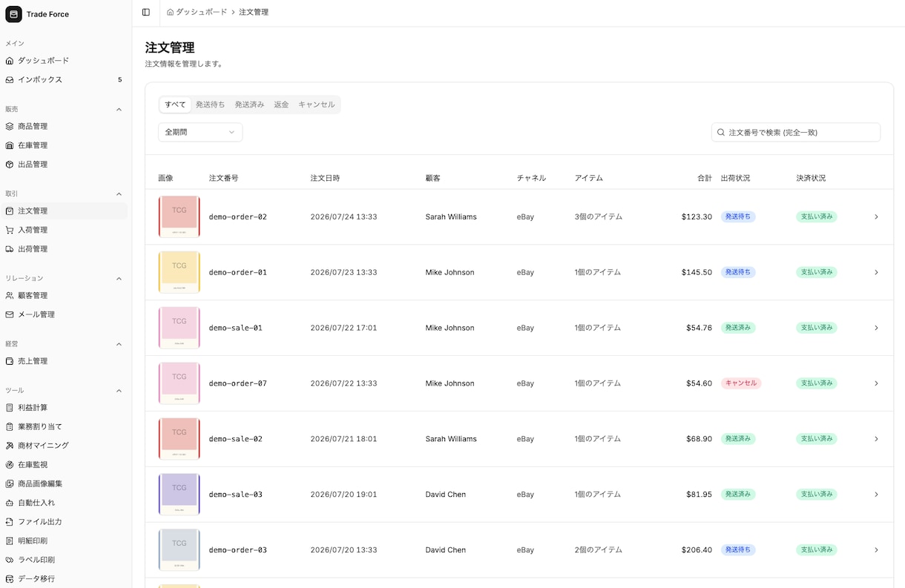Open 在庫管理 from sidebar
905x588 pixels.
click(x=65, y=145)
